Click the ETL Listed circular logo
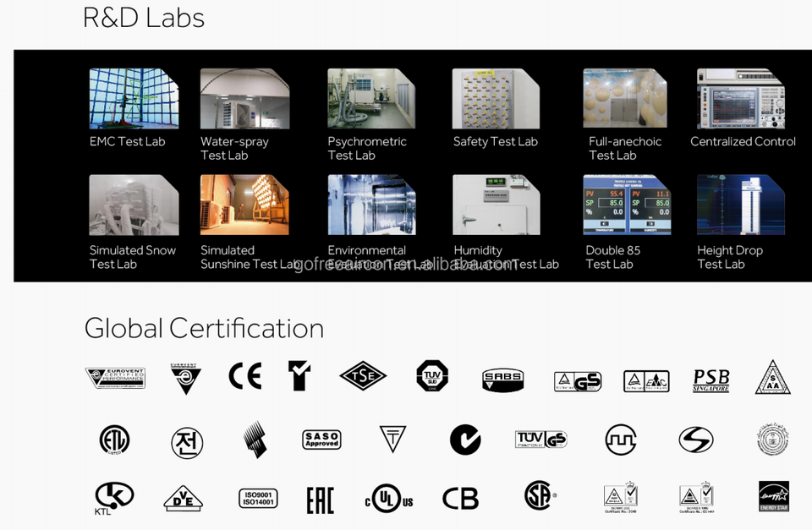This screenshot has width=812, height=530. pyautogui.click(x=114, y=440)
